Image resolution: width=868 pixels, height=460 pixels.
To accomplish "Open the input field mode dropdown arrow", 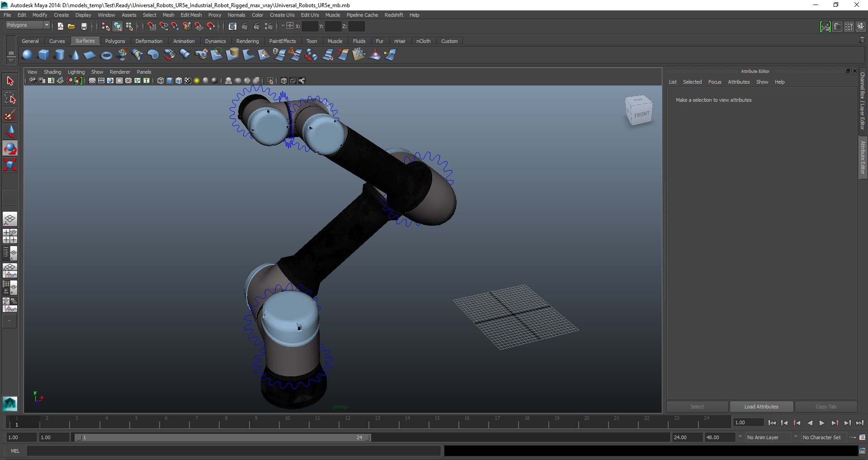I will point(283,26).
